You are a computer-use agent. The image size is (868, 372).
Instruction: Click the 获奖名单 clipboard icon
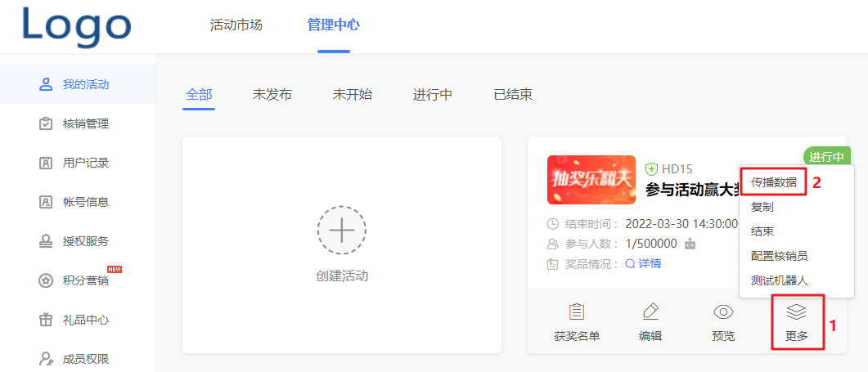point(577,312)
